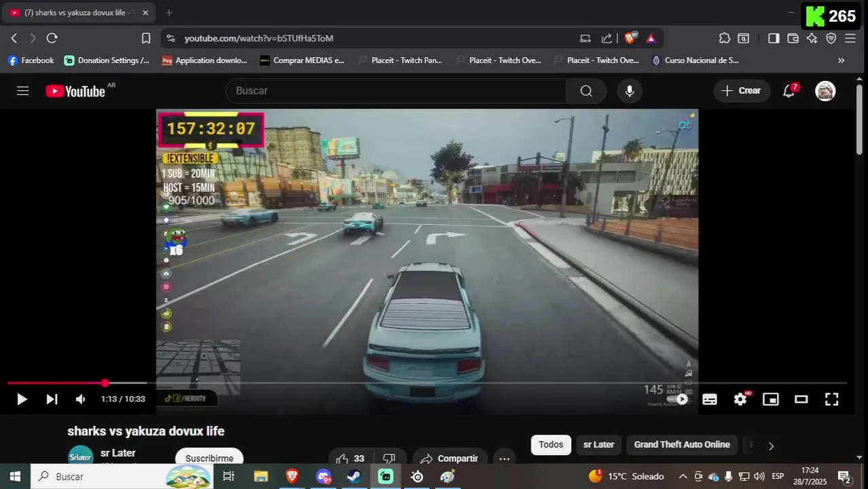The image size is (868, 489).
Task: Open Brave Shields lion icon
Action: 630,38
